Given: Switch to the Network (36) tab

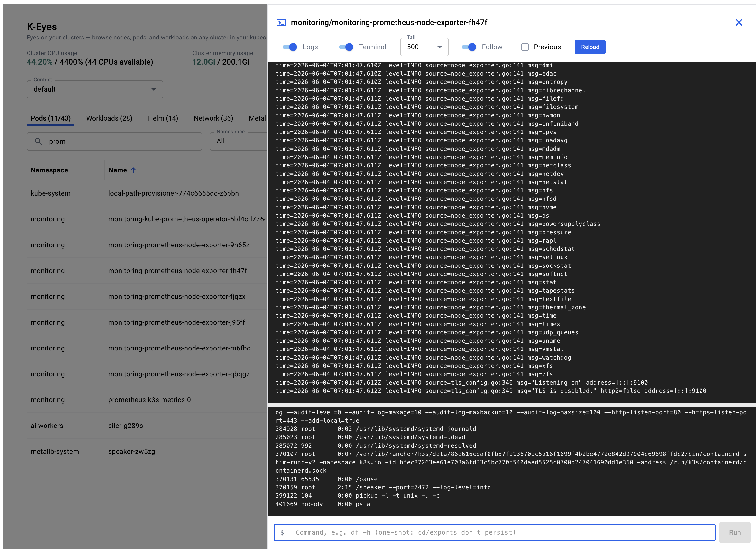Looking at the screenshot, I should pyautogui.click(x=213, y=118).
